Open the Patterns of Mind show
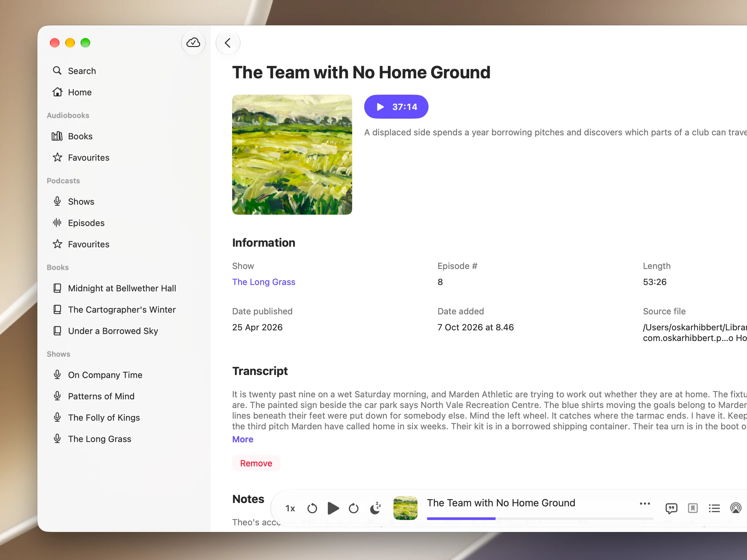747x560 pixels. (124, 396)
